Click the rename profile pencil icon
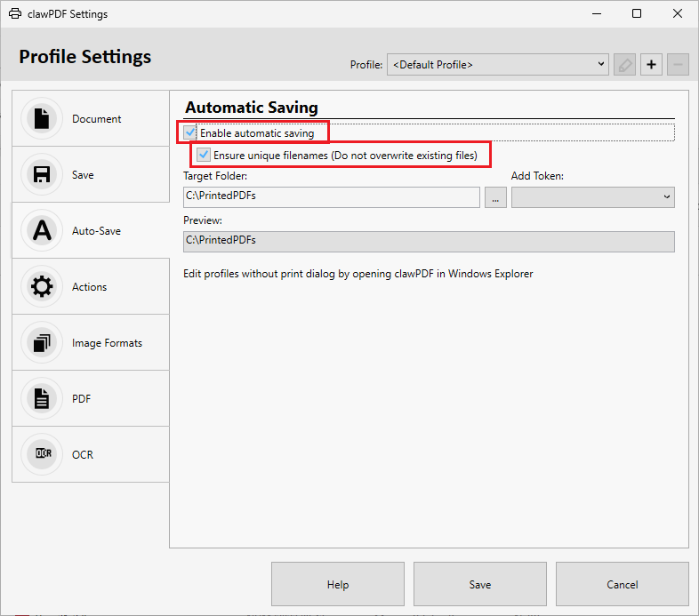 tap(624, 65)
